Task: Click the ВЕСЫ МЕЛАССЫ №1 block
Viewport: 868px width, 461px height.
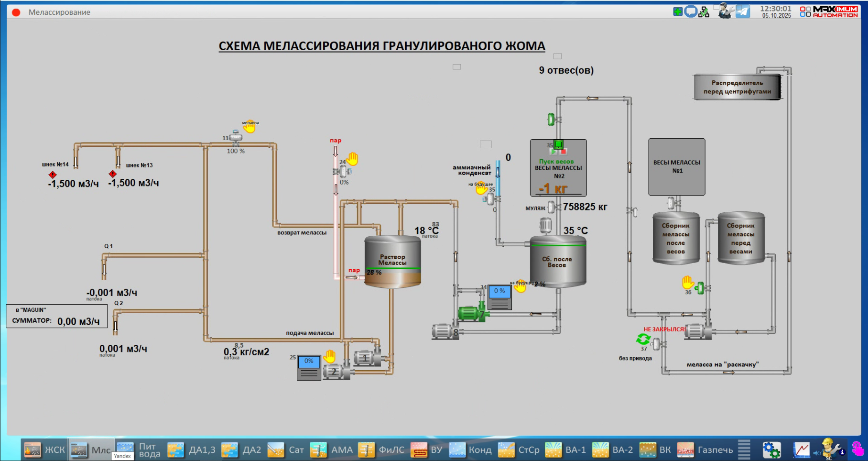Action: (676, 167)
